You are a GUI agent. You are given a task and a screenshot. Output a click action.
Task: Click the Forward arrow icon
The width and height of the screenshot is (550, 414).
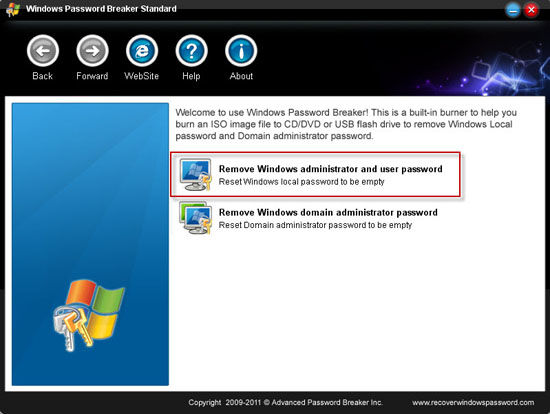[92, 51]
